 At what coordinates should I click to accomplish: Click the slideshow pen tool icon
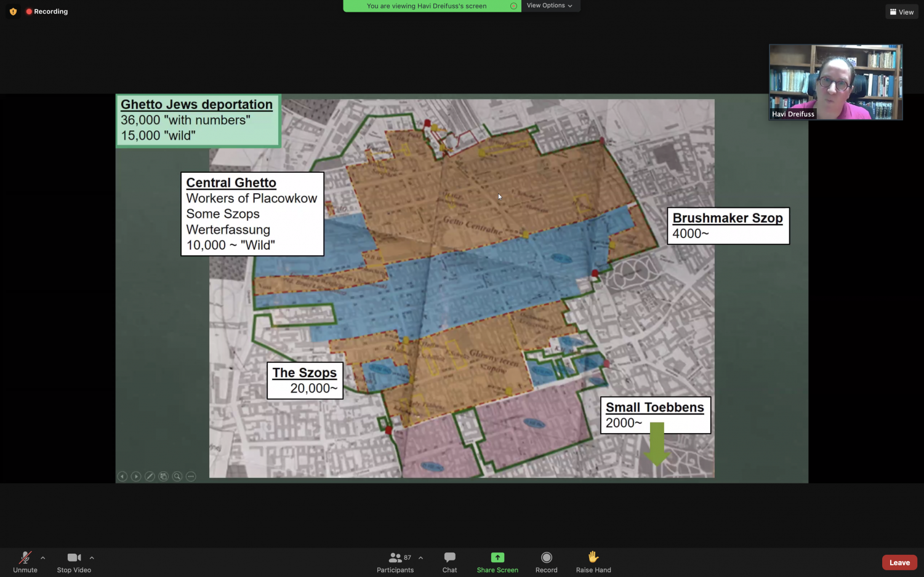(x=150, y=476)
